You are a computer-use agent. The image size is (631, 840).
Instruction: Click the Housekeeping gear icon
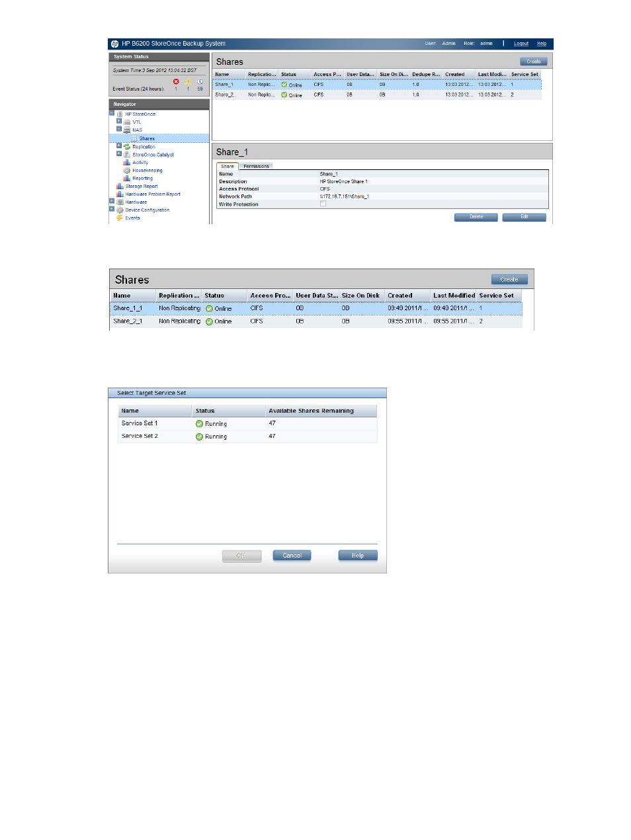pos(127,171)
